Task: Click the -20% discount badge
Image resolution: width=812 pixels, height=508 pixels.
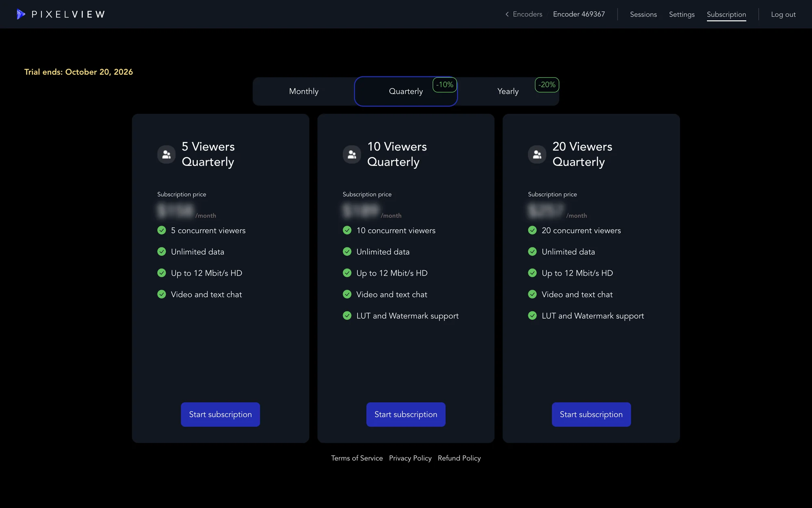Action: (x=547, y=85)
